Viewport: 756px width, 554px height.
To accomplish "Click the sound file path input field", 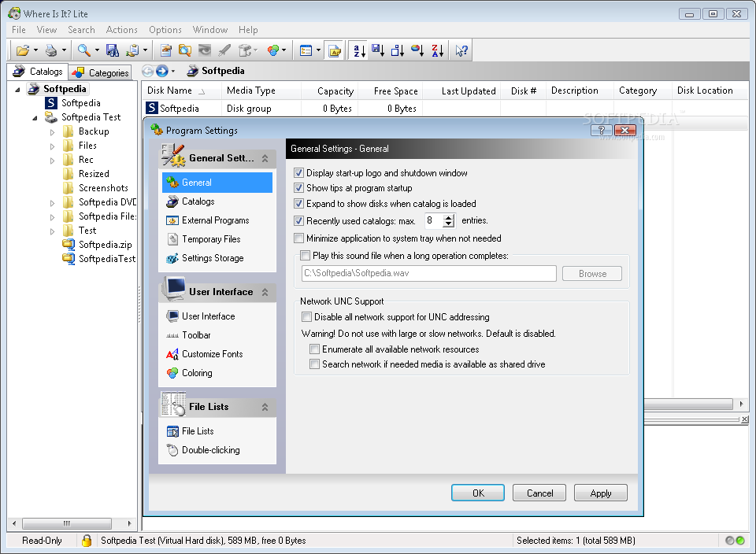I will [428, 273].
